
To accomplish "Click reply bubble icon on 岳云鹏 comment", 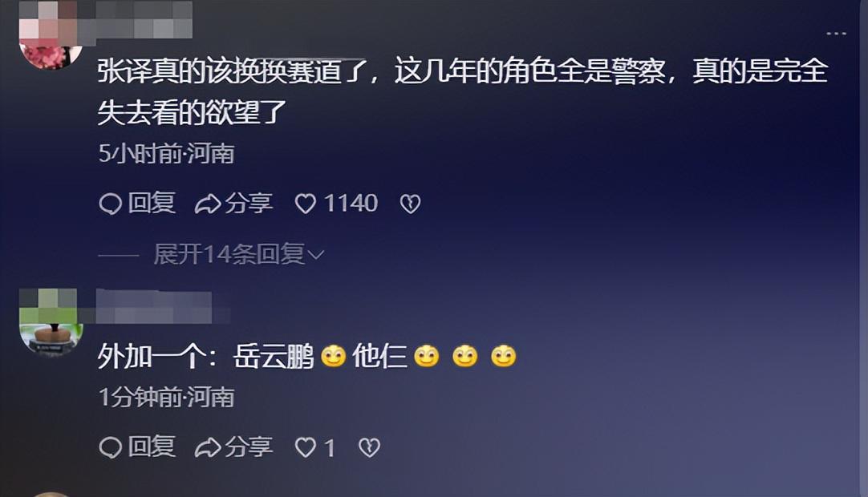I will pos(110,447).
